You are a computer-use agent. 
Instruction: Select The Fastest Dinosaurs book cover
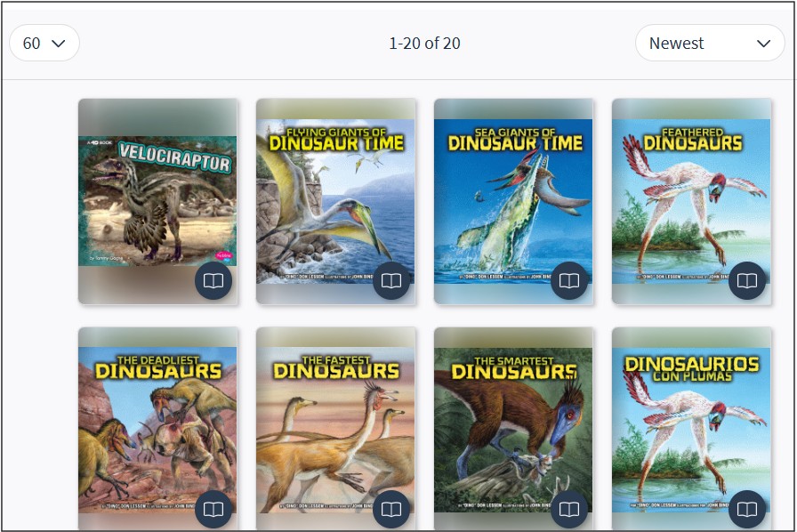pyautogui.click(x=336, y=429)
